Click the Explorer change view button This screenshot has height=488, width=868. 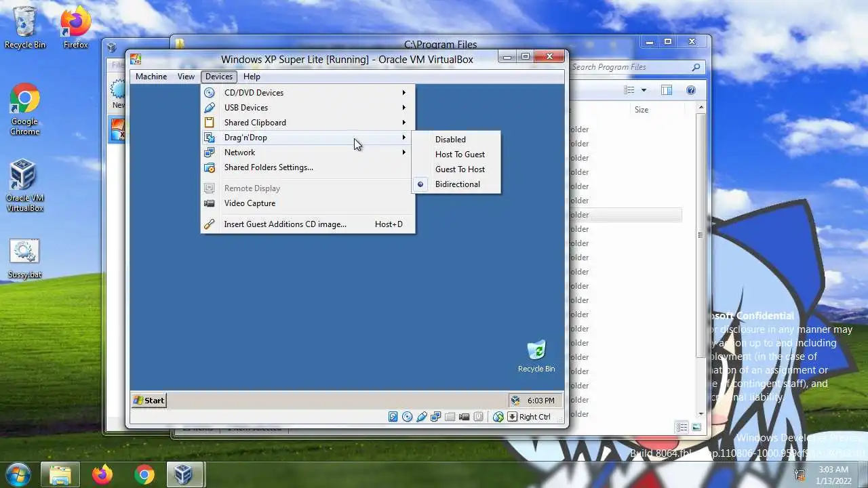point(629,90)
